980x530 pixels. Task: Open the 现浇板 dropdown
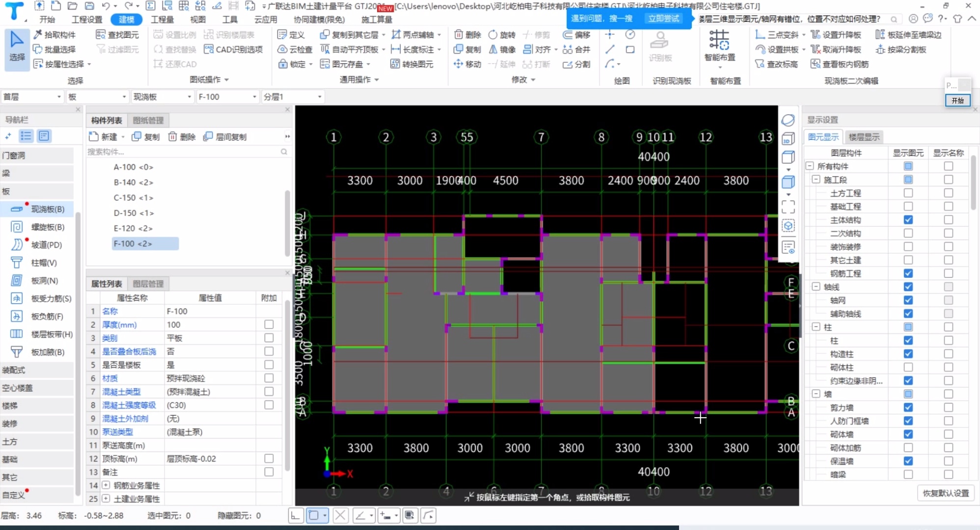tap(163, 97)
